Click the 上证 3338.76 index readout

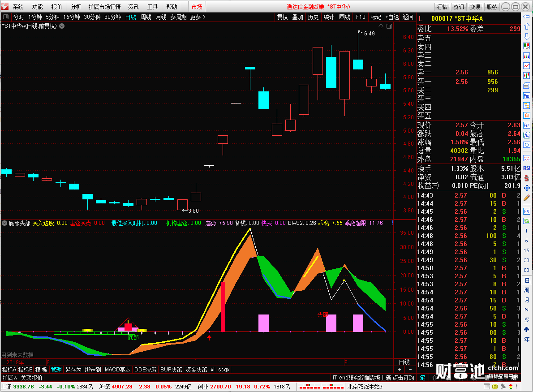pos(17,387)
